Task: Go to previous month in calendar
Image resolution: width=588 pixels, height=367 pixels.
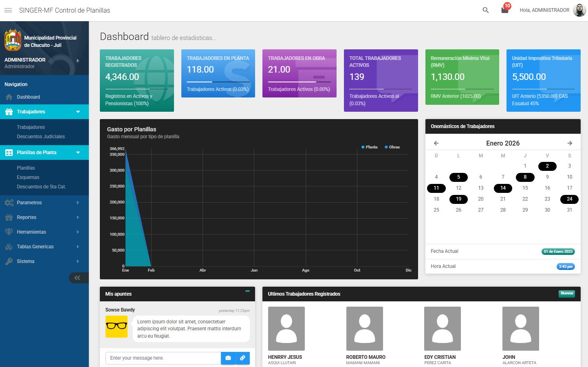Action: click(x=436, y=143)
